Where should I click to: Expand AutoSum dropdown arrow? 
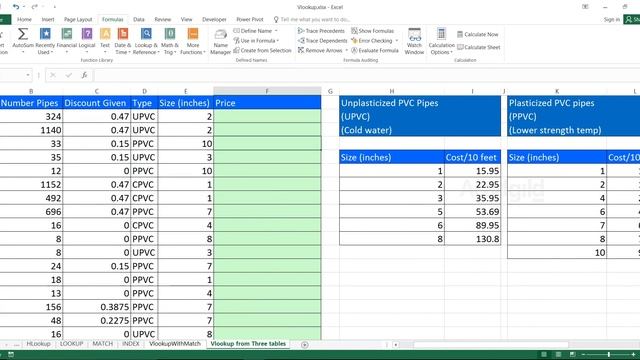pos(23,52)
